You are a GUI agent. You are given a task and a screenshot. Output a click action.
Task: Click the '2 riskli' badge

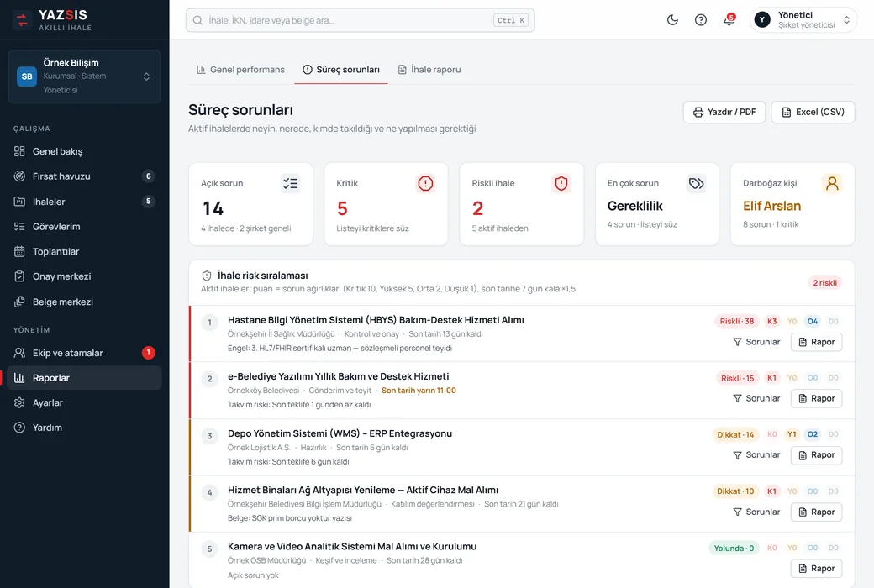point(825,282)
